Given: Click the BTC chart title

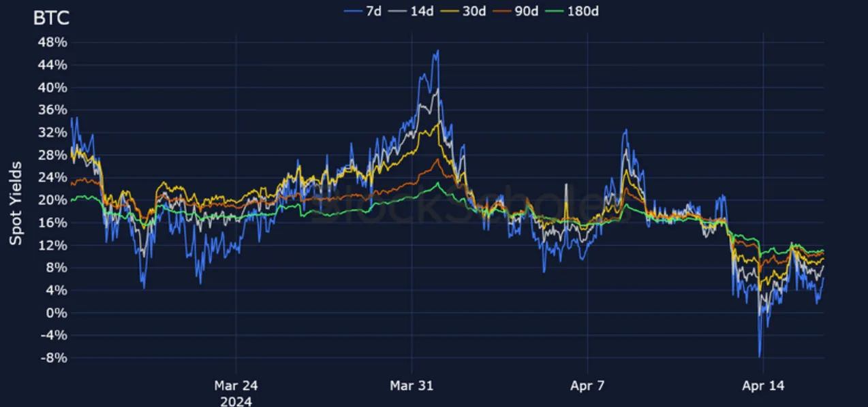Looking at the screenshot, I should (x=51, y=18).
